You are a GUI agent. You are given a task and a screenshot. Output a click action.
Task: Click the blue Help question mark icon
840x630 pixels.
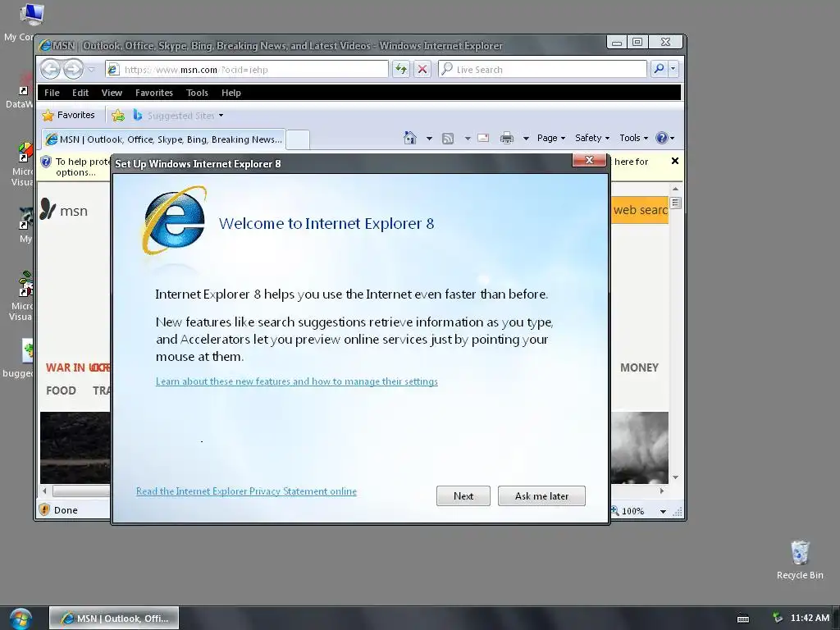click(x=662, y=138)
